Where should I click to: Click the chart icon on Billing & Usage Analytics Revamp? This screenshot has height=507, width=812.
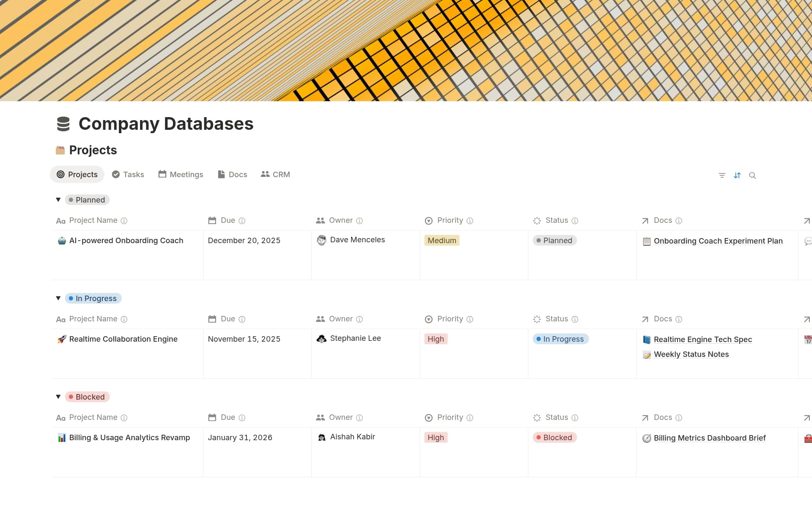62,438
